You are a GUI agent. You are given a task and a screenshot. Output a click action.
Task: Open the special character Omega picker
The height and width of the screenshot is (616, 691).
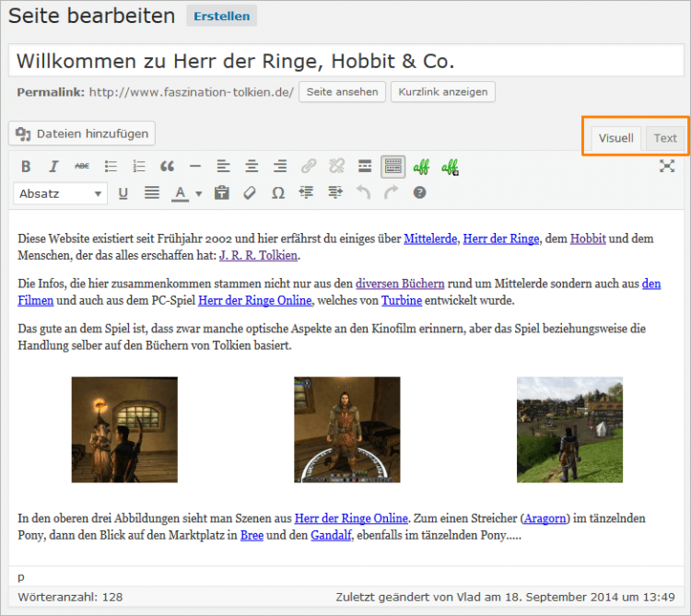pos(278,193)
